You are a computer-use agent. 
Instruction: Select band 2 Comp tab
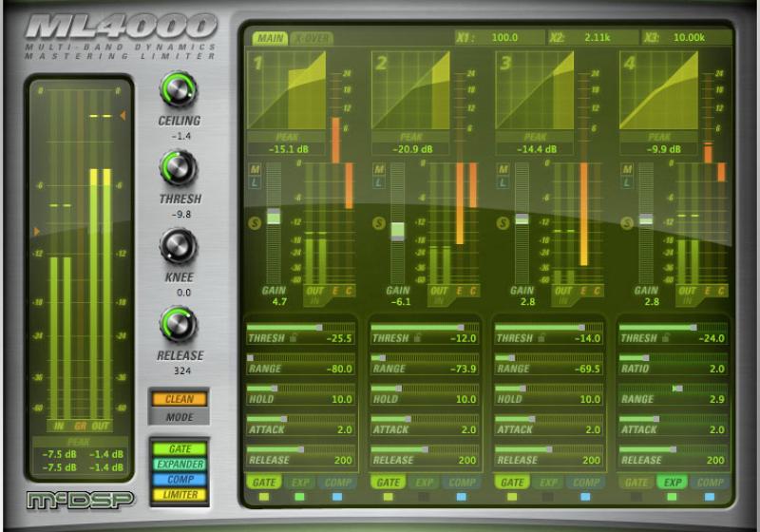pyautogui.click(x=462, y=482)
